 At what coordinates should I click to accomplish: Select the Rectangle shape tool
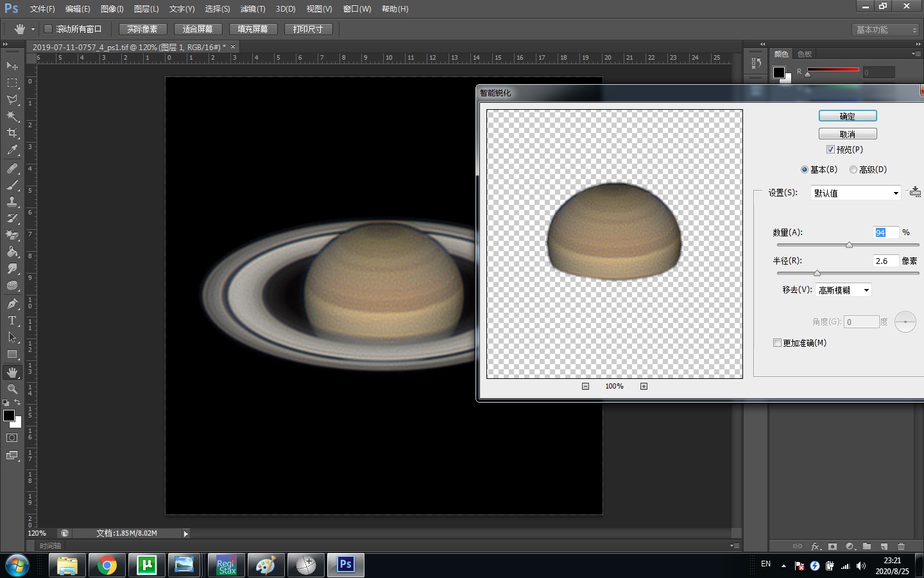(12, 354)
